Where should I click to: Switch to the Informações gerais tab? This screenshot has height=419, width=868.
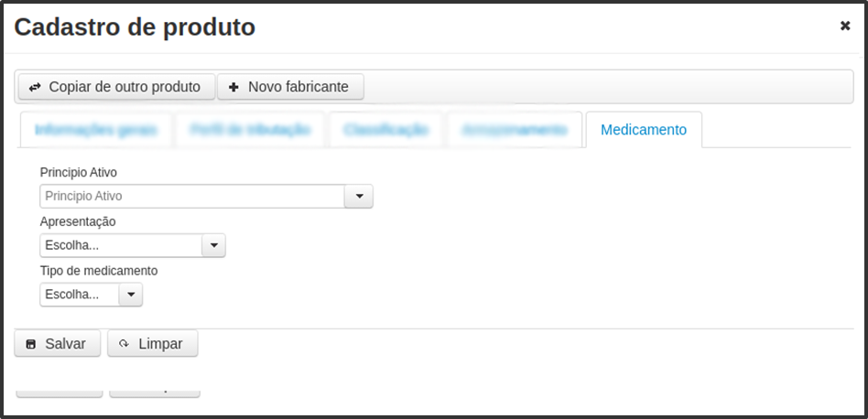[96, 130]
